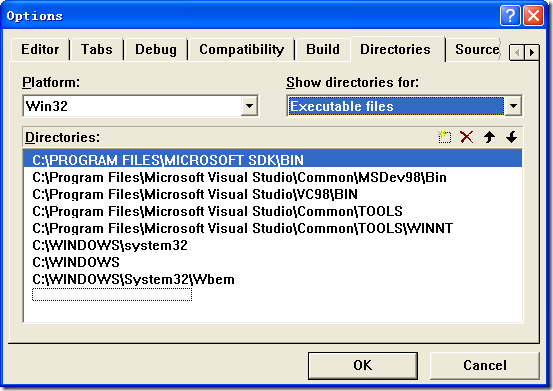Move directory down with the down arrow
This screenshot has width=553, height=391.
511,137
